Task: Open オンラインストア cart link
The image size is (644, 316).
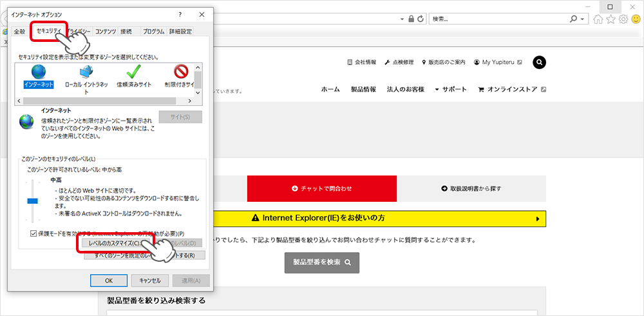Action: pos(512,89)
